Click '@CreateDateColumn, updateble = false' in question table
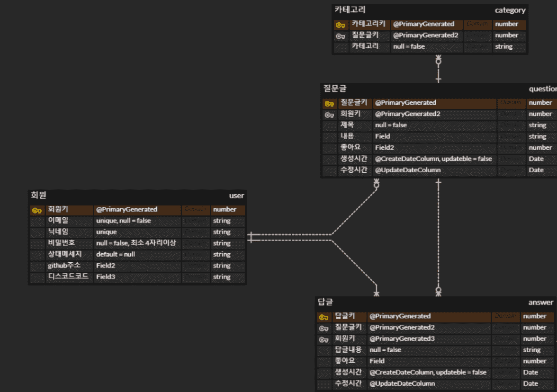The image size is (557, 392). (433, 159)
